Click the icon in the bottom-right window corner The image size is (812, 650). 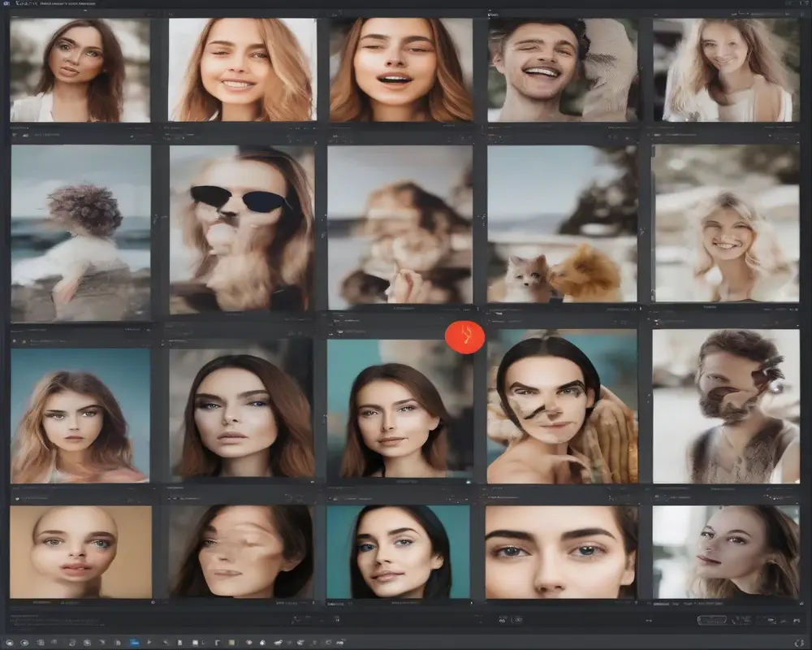(x=798, y=643)
